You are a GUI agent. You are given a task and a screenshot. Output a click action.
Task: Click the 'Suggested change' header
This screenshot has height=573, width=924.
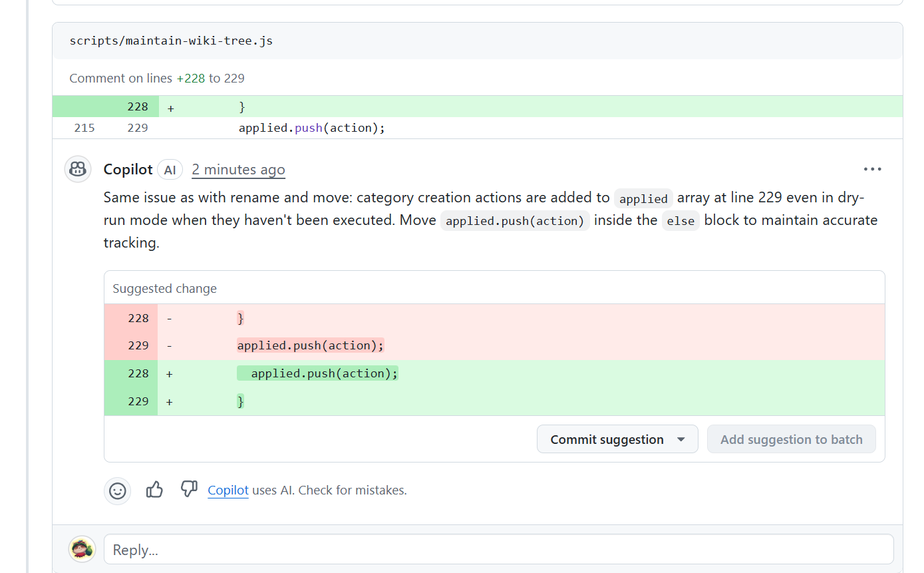click(x=165, y=288)
